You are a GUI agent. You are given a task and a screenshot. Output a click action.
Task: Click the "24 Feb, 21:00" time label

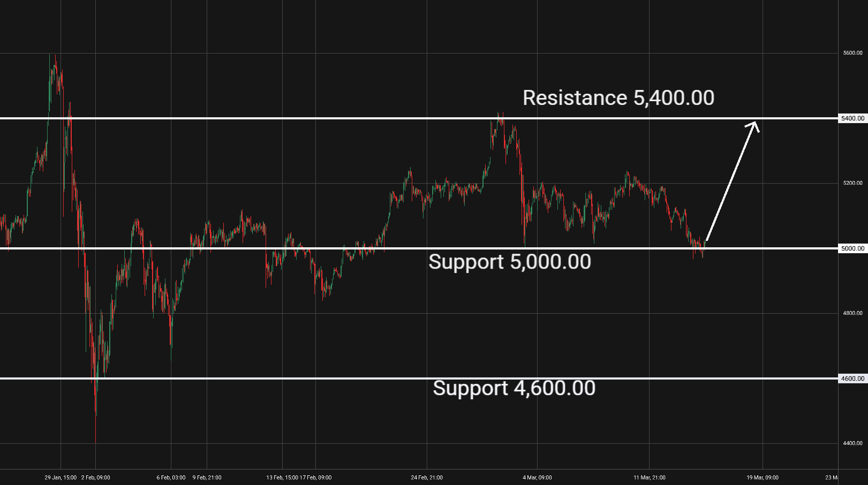point(427,478)
